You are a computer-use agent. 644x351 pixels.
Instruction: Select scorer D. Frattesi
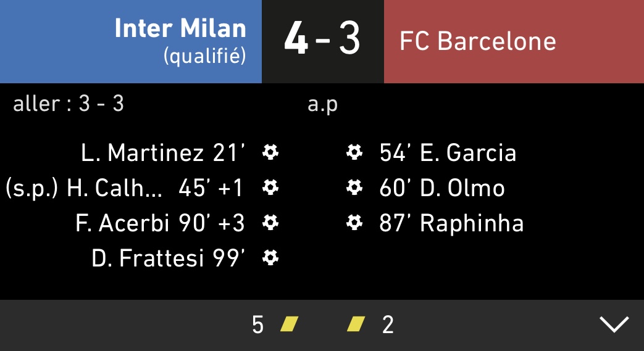(x=148, y=258)
